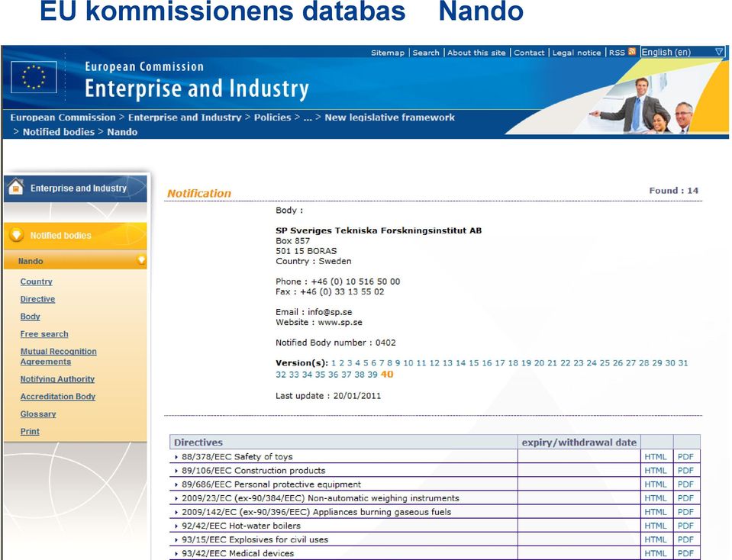732x560 pixels.
Task: Expand 93/15/EEC Explosives for civil uses row
Action: (176, 540)
